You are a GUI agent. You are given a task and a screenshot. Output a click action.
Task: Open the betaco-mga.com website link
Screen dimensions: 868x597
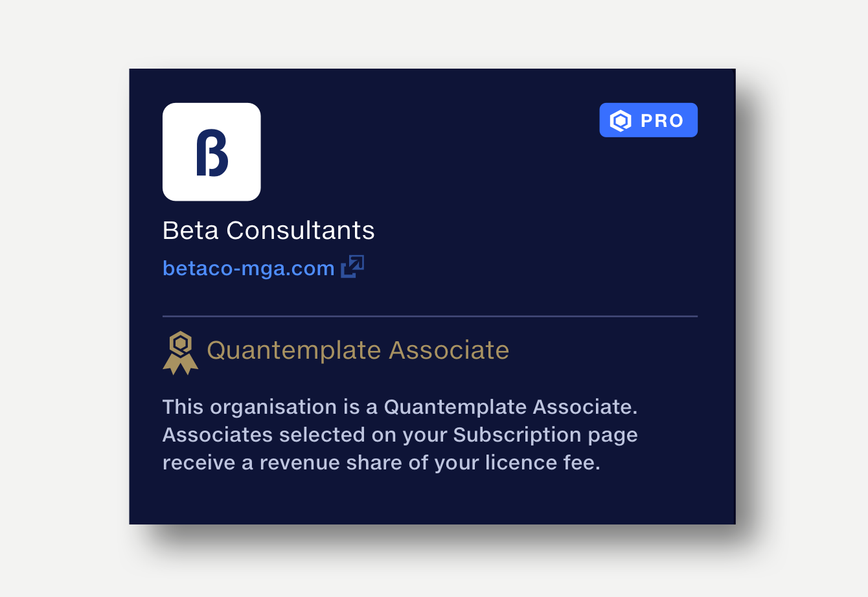[249, 268]
